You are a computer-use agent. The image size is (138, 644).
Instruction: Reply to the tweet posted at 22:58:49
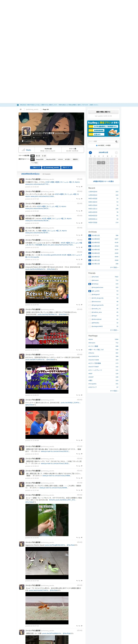77,187
